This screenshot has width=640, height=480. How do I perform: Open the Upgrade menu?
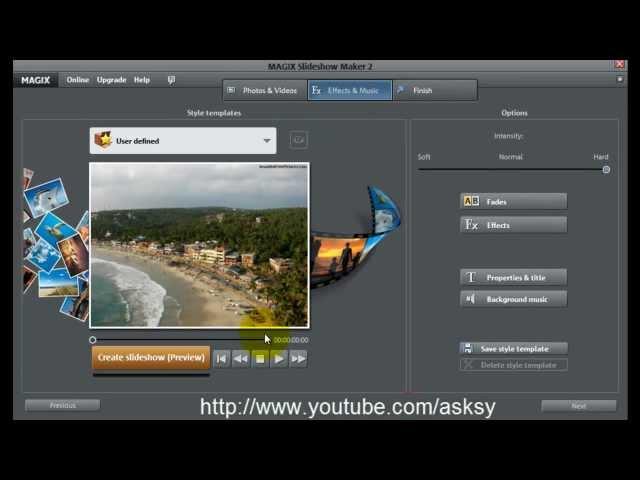click(111, 80)
